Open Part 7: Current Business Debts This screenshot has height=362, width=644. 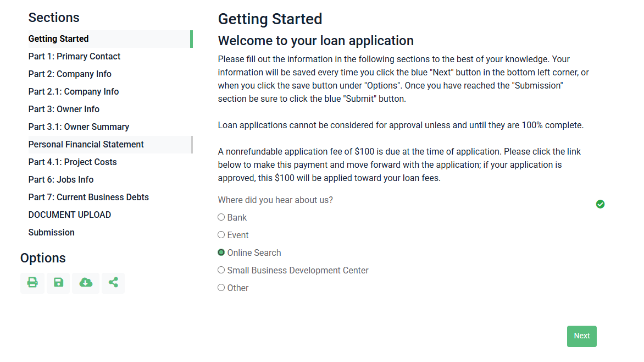[88, 197]
